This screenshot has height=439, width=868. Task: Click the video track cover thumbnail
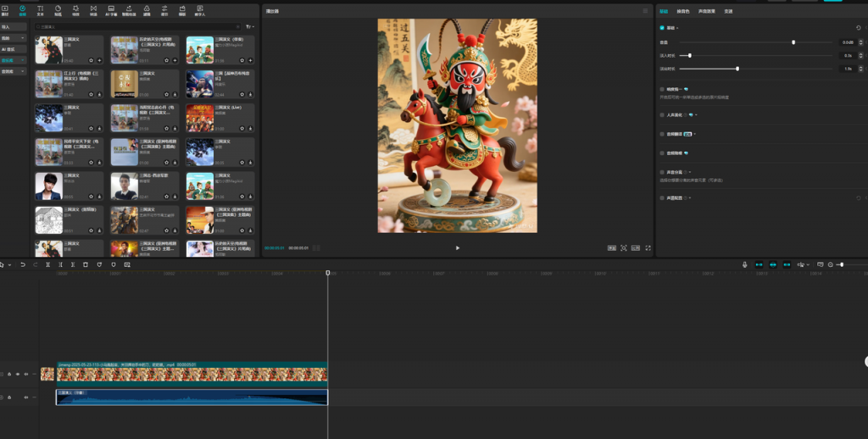[x=47, y=375]
